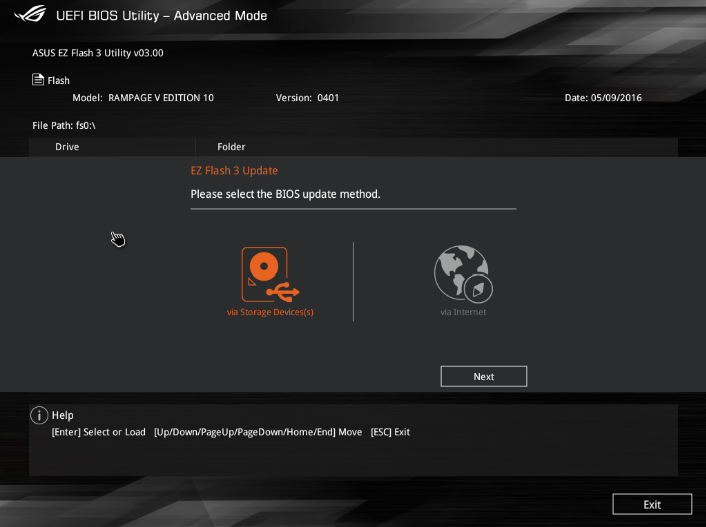Select the via Storage Device(s) drive icon
This screenshot has width=706, height=527.
[270, 274]
